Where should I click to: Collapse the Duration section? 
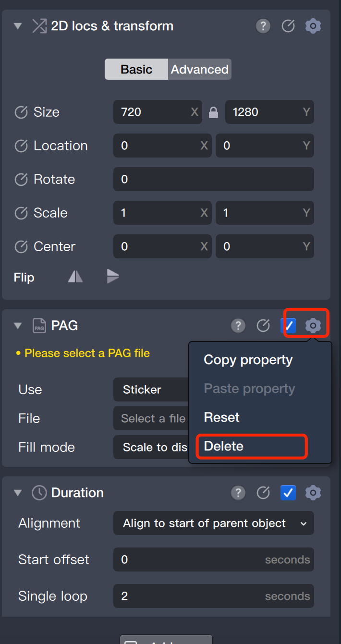coord(18,493)
